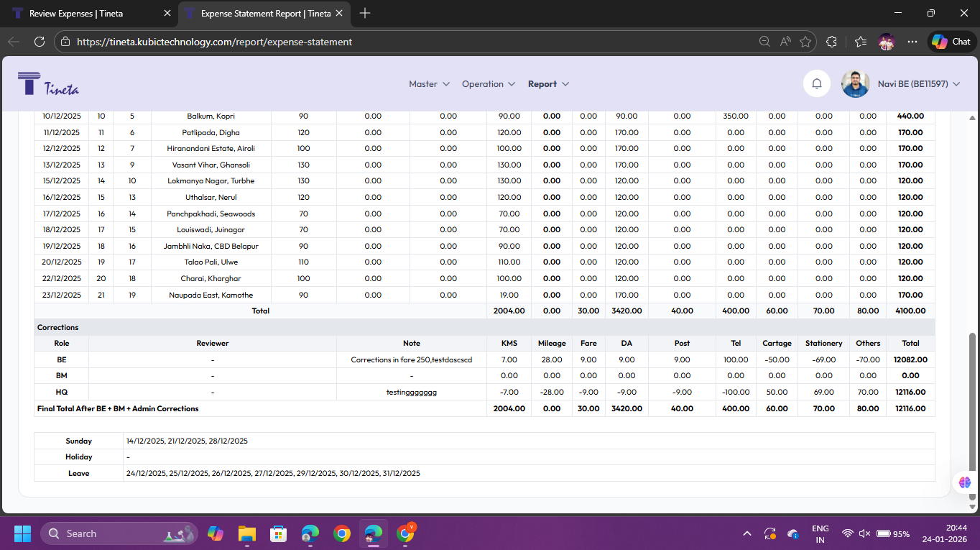This screenshot has height=550, width=980.
Task: Open File Explorer from the taskbar
Action: tap(246, 533)
